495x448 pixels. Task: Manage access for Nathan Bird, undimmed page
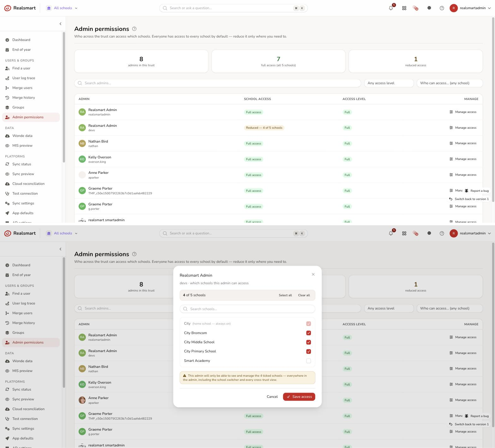coord(463,144)
